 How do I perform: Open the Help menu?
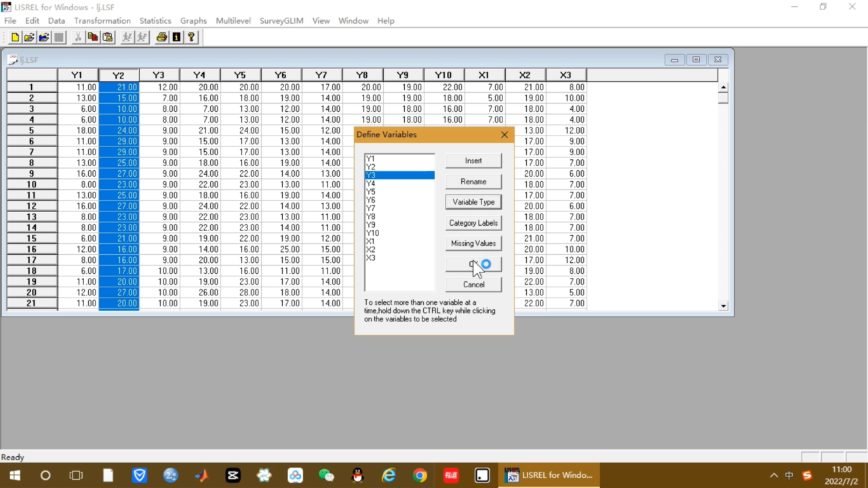[386, 20]
